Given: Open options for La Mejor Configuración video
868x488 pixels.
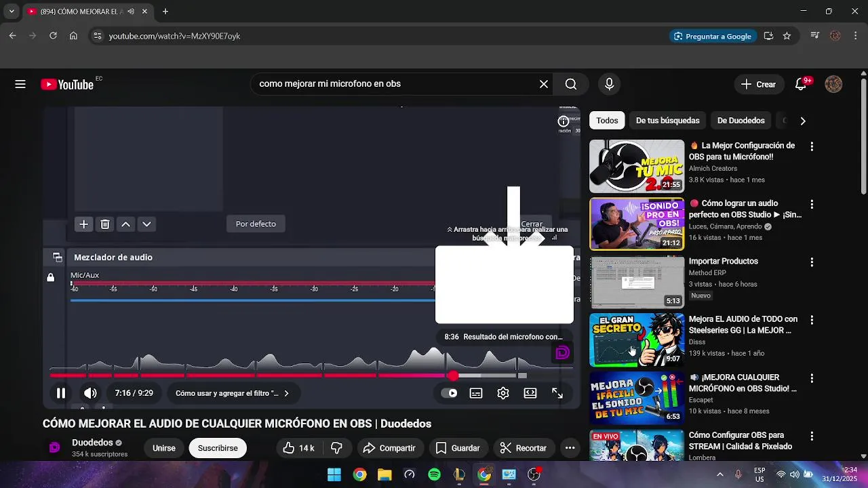Looking at the screenshot, I should click(812, 146).
